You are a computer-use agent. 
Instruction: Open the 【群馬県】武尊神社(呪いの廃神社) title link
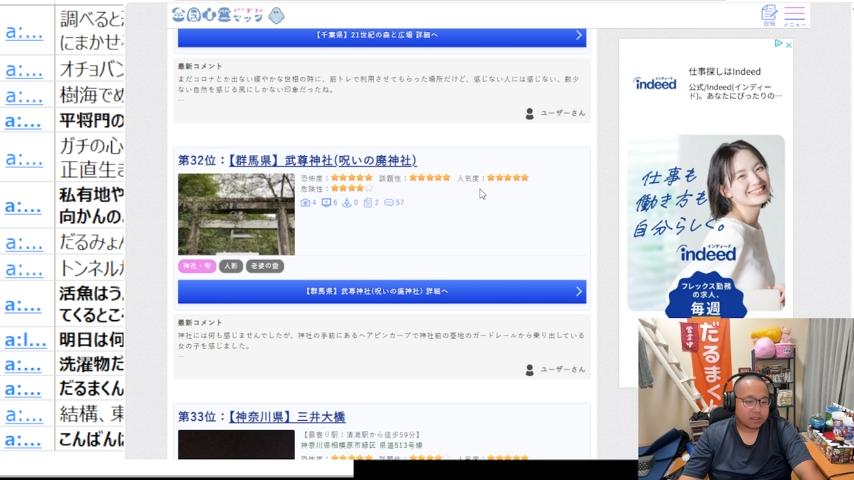coord(322,160)
